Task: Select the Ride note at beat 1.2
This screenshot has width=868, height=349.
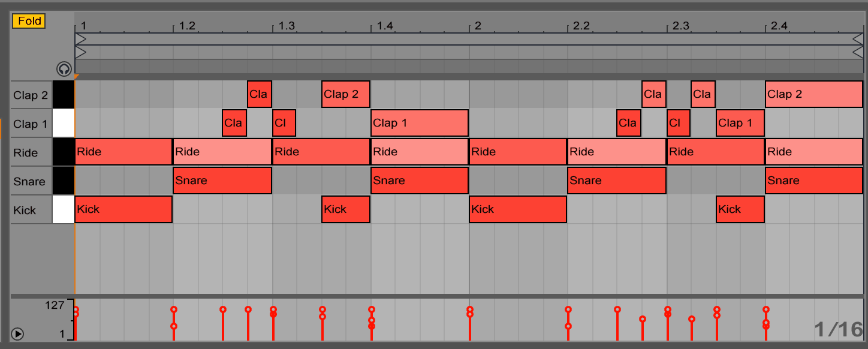Action: click(x=222, y=152)
